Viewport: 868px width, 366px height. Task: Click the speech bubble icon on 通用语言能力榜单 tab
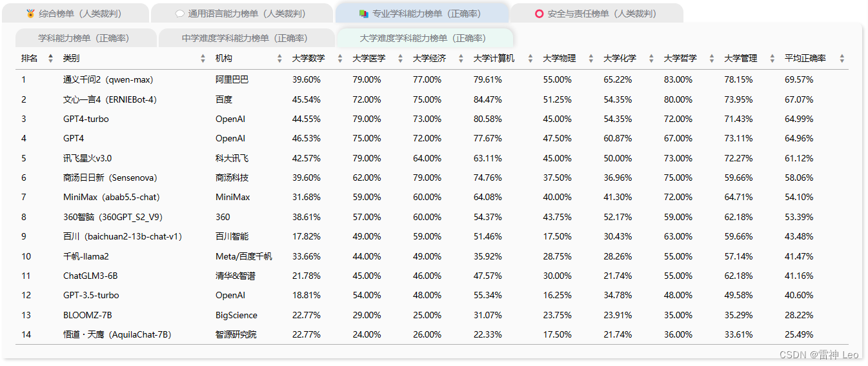[x=179, y=14]
